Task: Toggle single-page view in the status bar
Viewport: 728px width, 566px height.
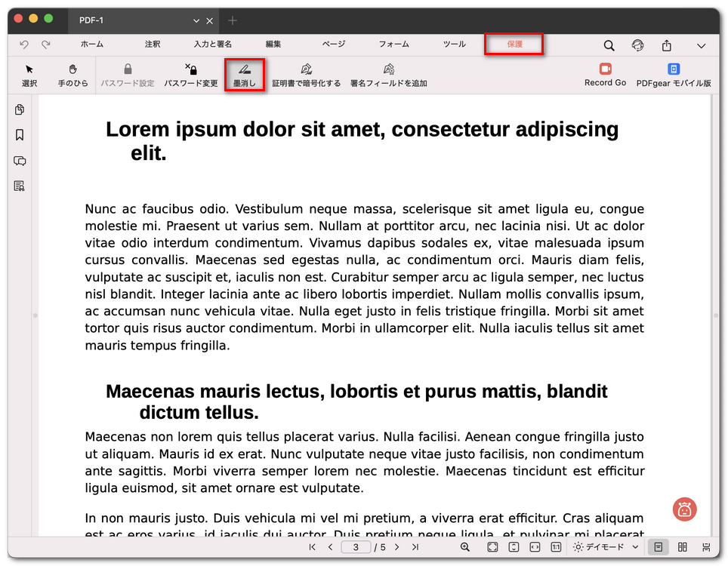Action: coord(659,547)
